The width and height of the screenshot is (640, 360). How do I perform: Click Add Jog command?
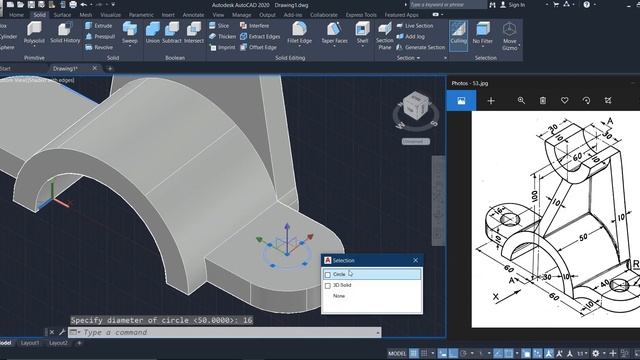tap(411, 36)
